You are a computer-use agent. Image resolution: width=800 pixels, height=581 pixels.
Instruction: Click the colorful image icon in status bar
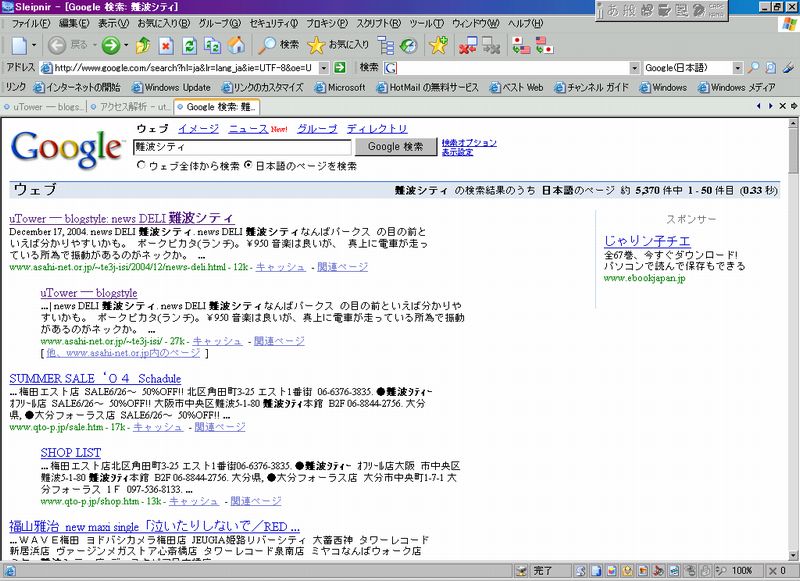coord(612,571)
